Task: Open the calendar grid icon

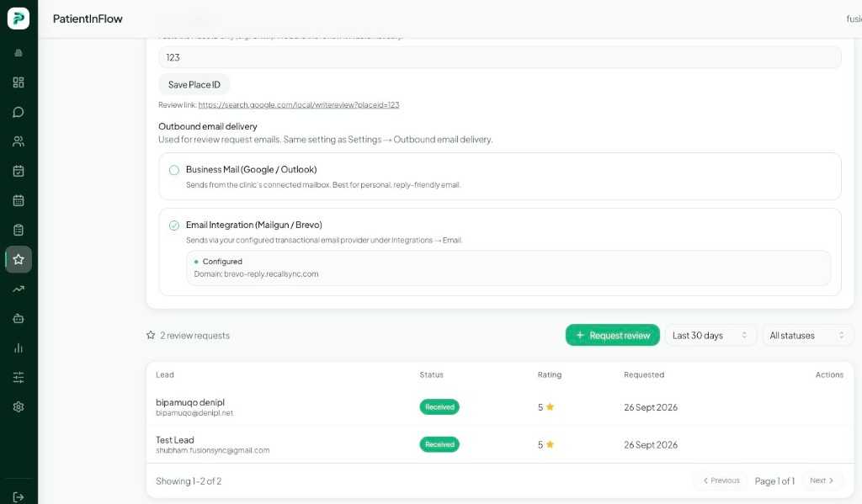Action: pos(19,200)
